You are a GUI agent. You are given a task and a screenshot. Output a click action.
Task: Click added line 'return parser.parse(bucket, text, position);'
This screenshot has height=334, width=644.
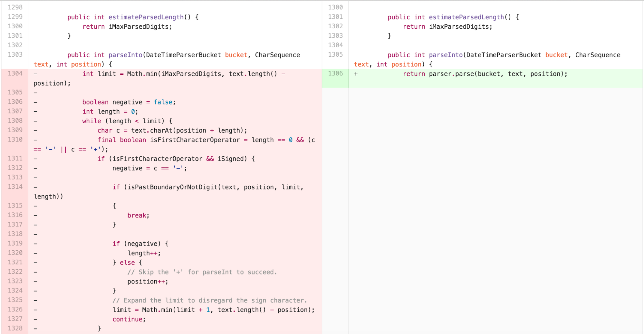click(485, 74)
